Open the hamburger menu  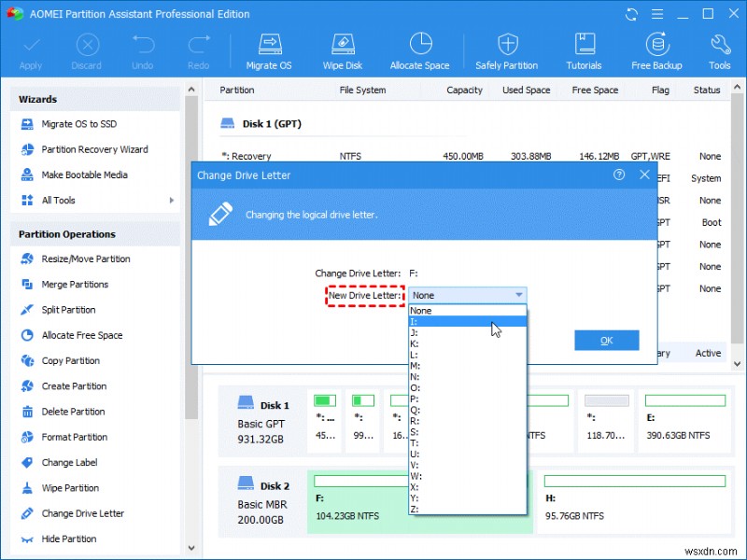(657, 14)
